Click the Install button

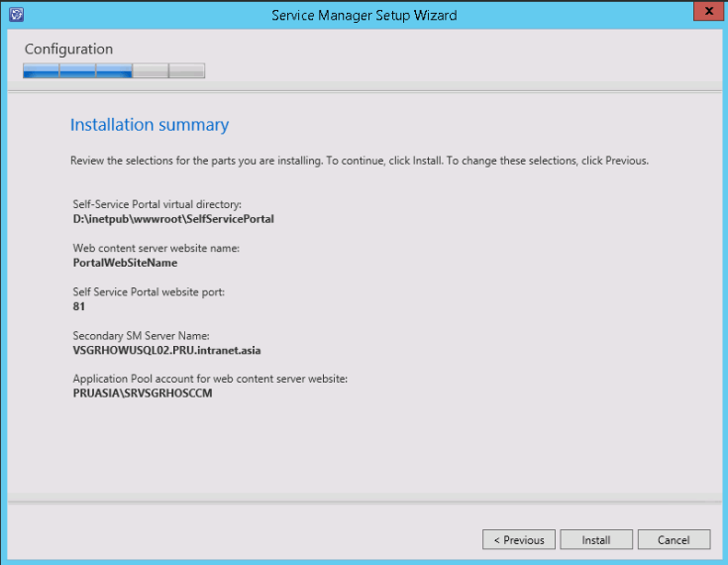click(596, 540)
